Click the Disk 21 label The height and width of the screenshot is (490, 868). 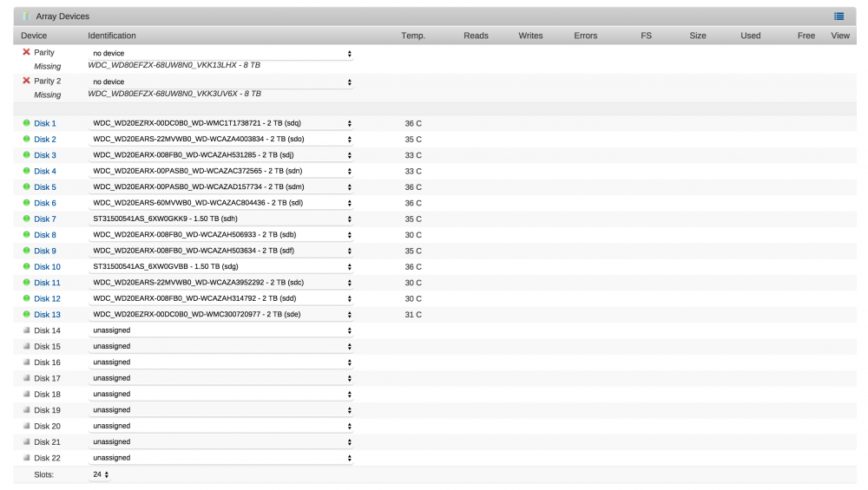(x=47, y=442)
